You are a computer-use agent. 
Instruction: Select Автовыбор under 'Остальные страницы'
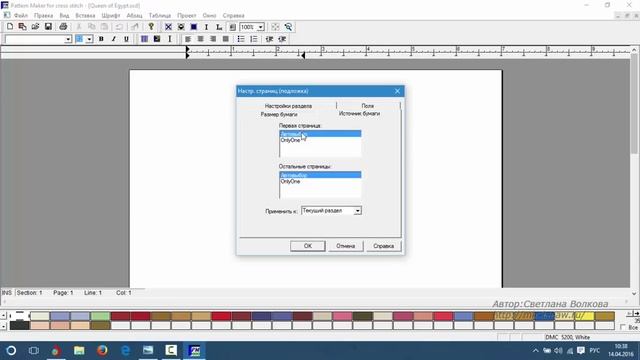pyautogui.click(x=320, y=175)
